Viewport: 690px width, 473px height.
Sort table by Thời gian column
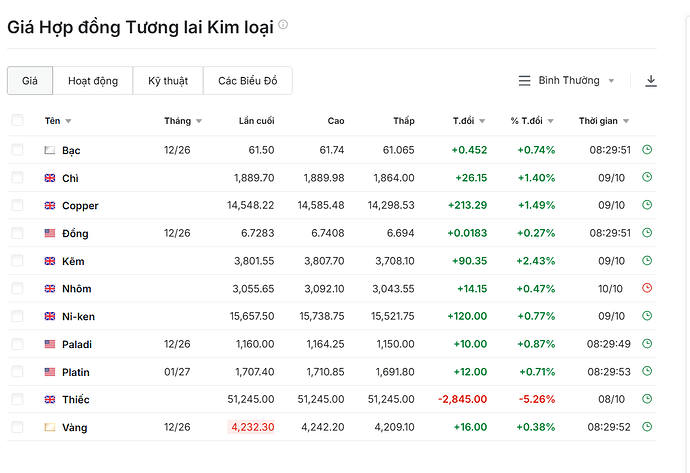[604, 121]
